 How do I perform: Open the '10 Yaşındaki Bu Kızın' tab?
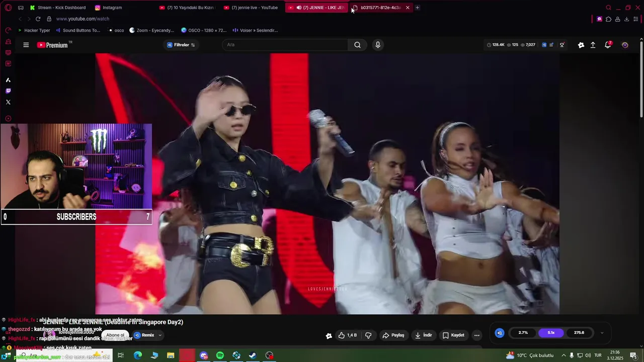(x=187, y=8)
